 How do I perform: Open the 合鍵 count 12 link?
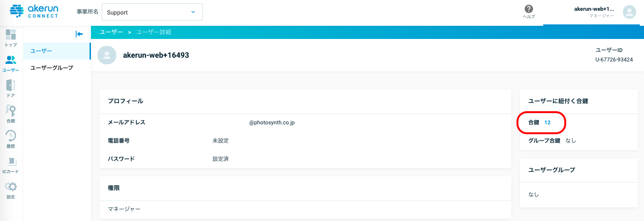tap(547, 122)
